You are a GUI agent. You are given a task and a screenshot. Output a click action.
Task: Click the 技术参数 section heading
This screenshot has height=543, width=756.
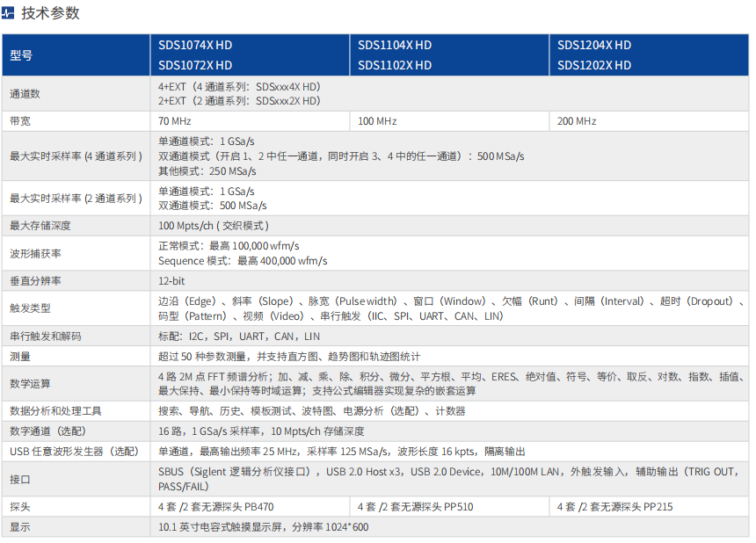[x=50, y=13]
